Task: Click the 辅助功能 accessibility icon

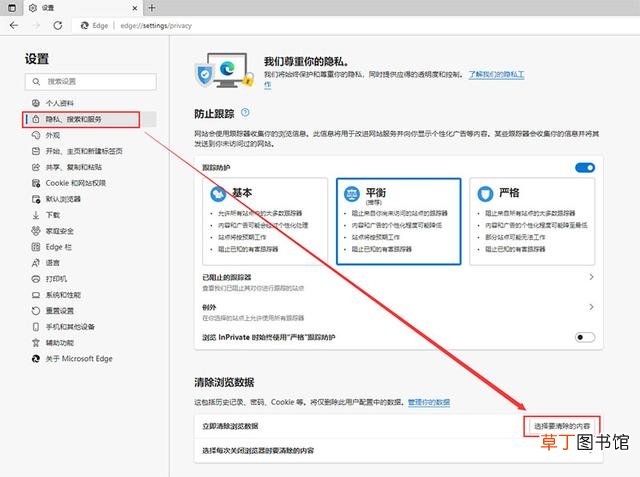Action: [36, 342]
